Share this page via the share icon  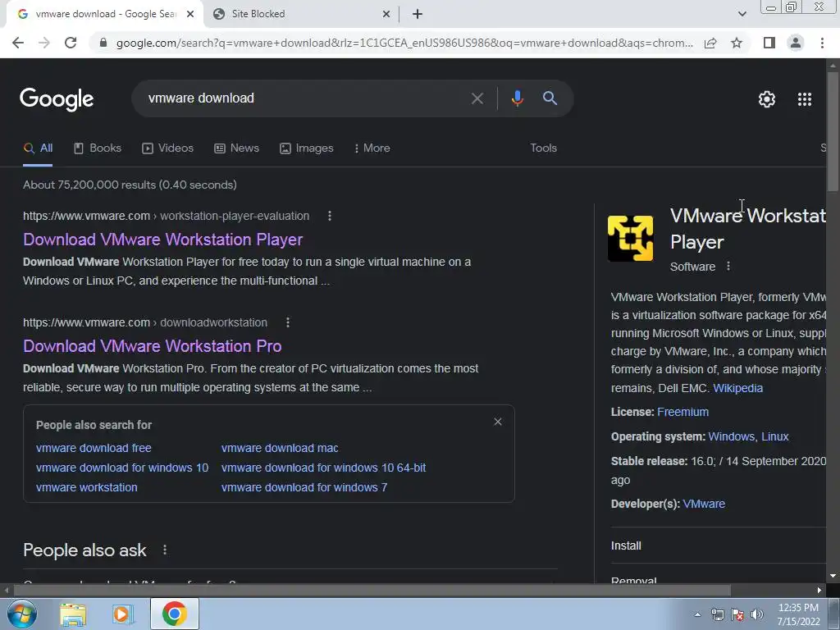tap(710, 43)
